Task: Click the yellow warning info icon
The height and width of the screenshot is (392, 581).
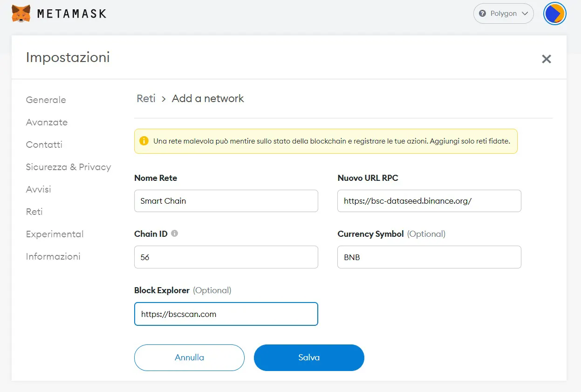Action: (144, 141)
